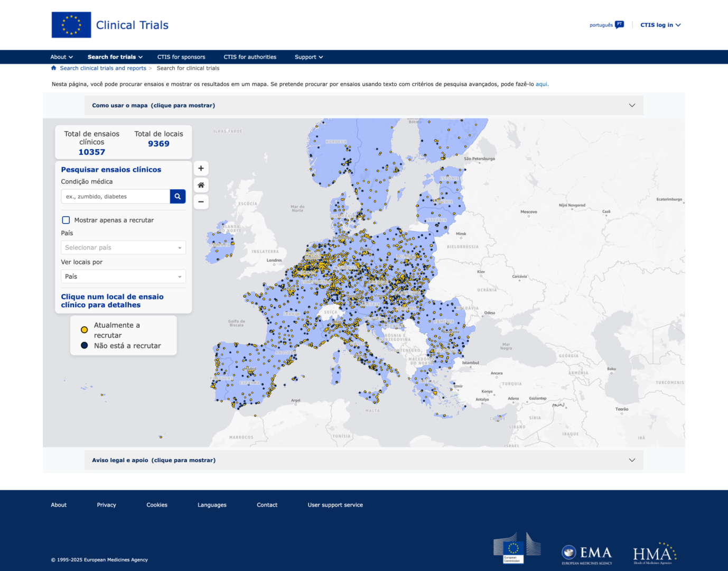728x571 pixels.
Task: Click the aqui advanced search link
Action: click(542, 84)
